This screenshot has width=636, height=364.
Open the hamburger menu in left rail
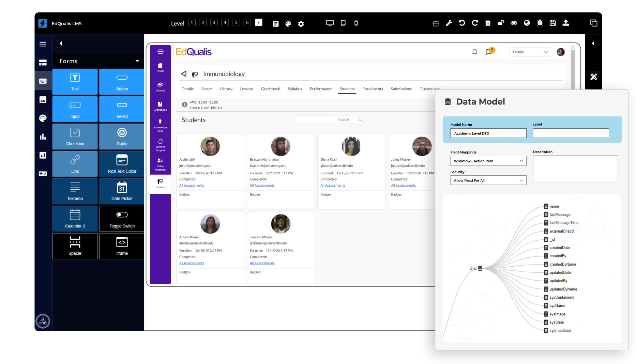tap(43, 44)
